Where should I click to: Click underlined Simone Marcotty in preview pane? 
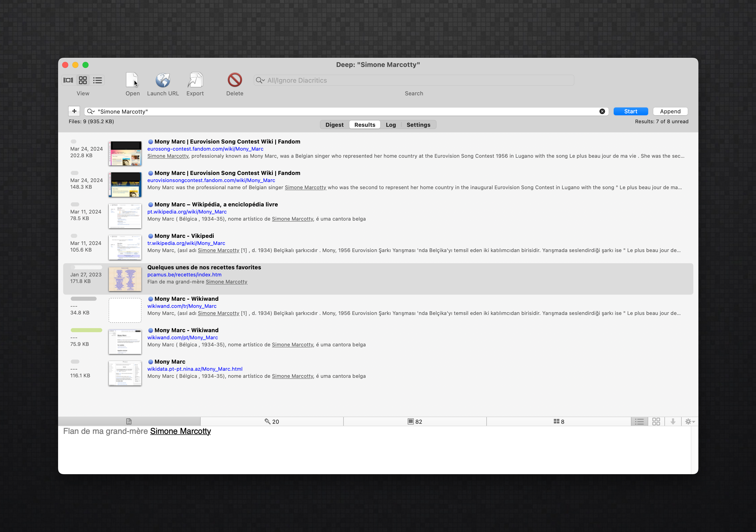[x=180, y=431]
